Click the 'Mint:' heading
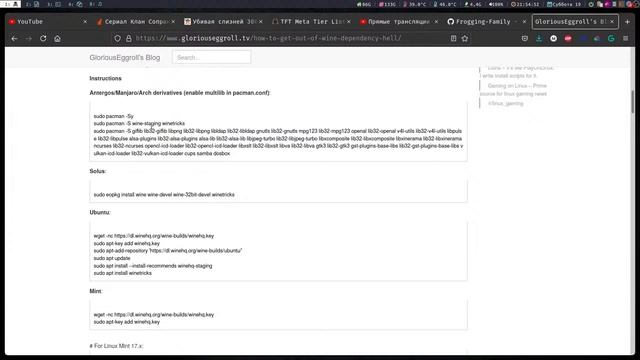This screenshot has height=360, width=640. [x=96, y=291]
